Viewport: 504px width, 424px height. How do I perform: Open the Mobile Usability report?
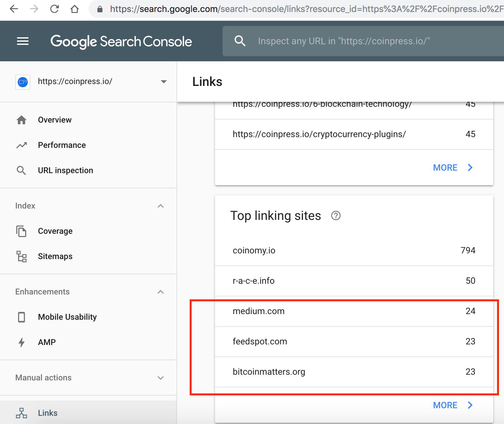88,317
